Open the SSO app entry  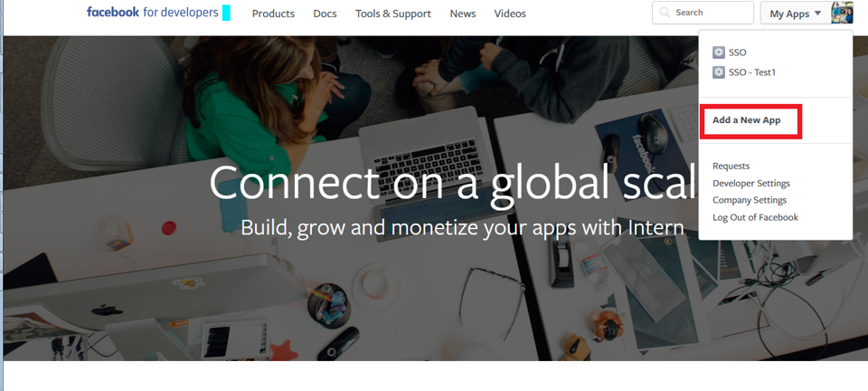click(x=738, y=52)
